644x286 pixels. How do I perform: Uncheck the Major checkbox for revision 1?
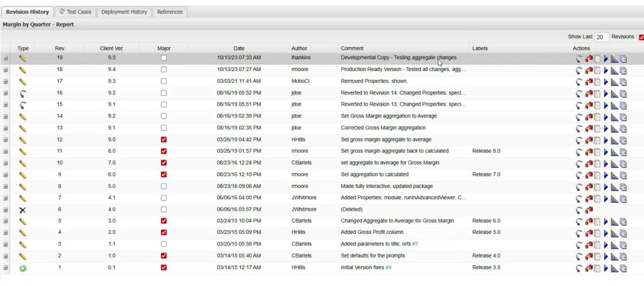[164, 268]
